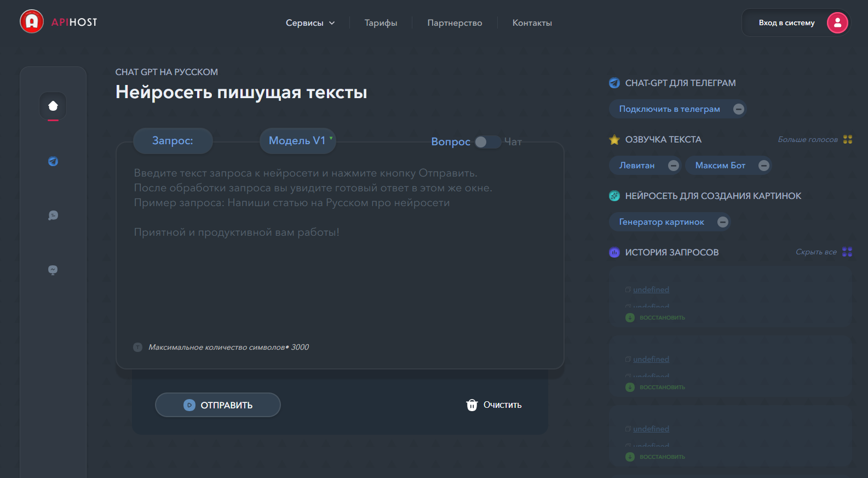Open the Telegram icon in left sidebar
The width and height of the screenshot is (868, 478).
53,161
